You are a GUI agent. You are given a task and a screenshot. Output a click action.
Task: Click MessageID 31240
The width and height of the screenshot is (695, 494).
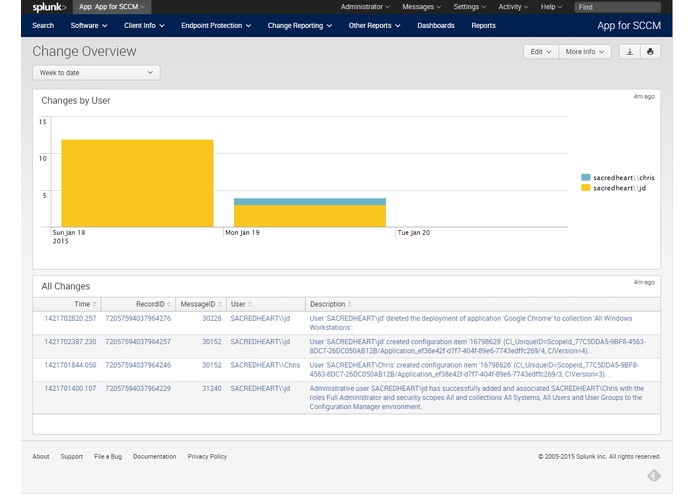click(212, 389)
